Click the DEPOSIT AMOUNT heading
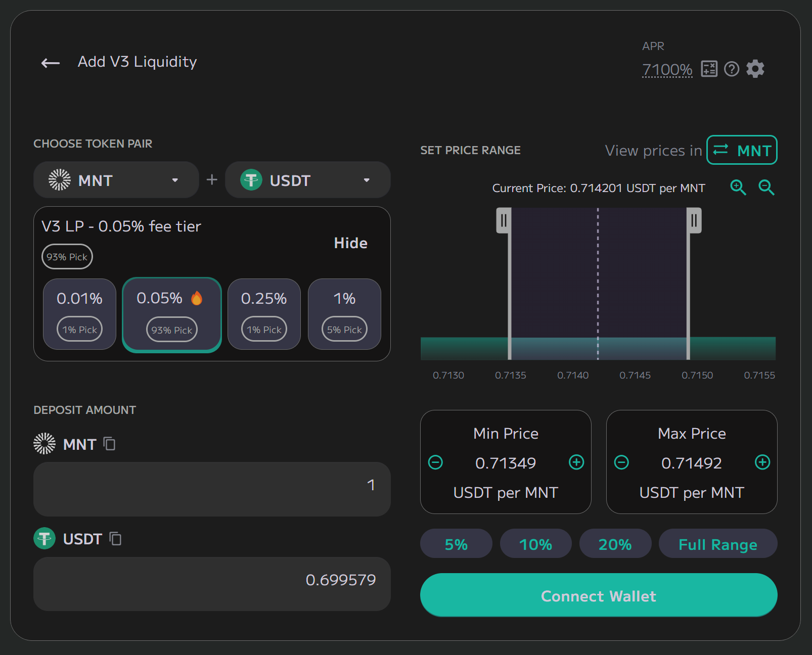812x655 pixels. (85, 410)
